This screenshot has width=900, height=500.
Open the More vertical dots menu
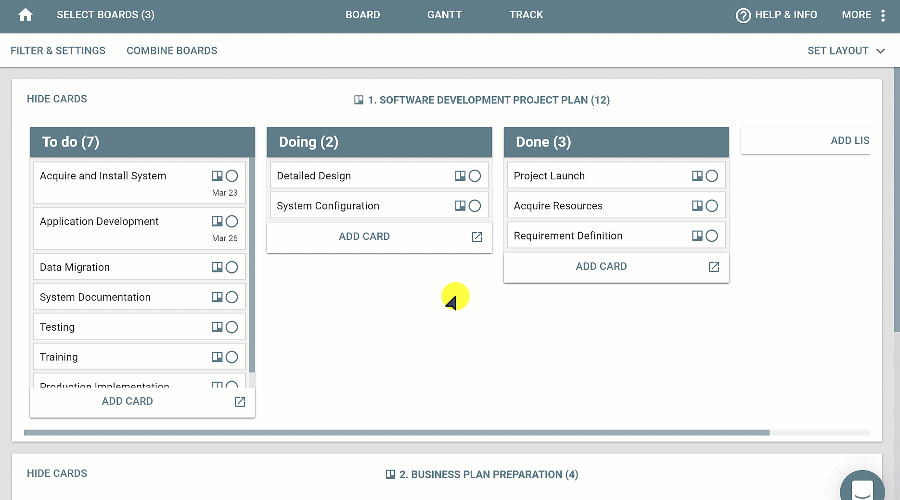(882, 15)
